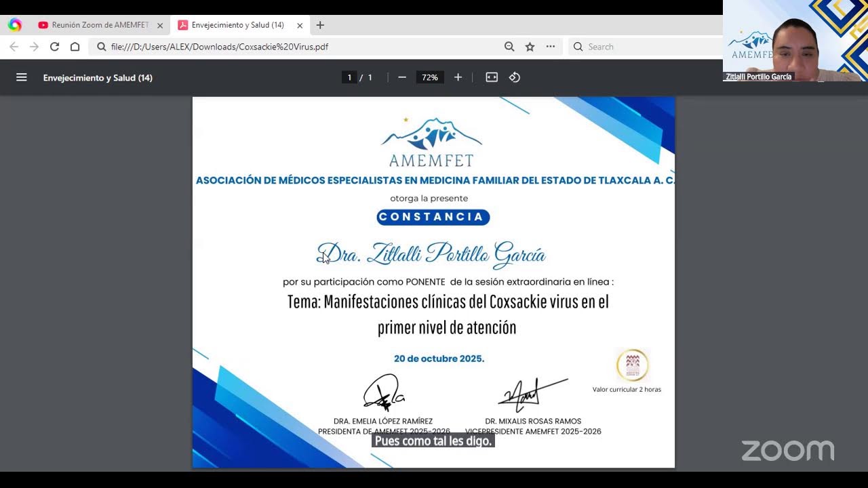Close the Envejecimiento y Salud (14) tab

coord(300,25)
